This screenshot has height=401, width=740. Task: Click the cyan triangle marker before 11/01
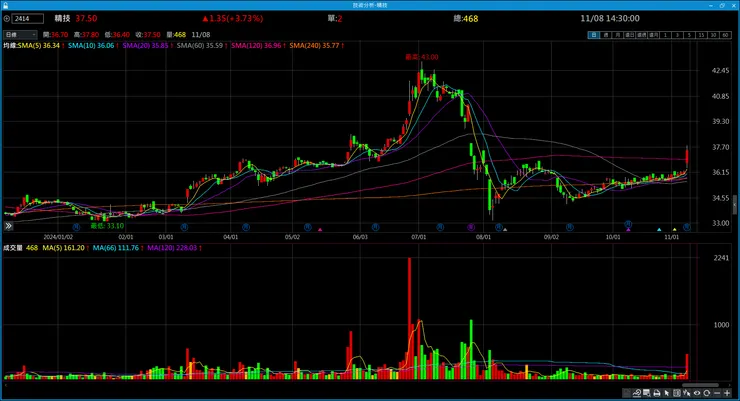[x=659, y=230]
